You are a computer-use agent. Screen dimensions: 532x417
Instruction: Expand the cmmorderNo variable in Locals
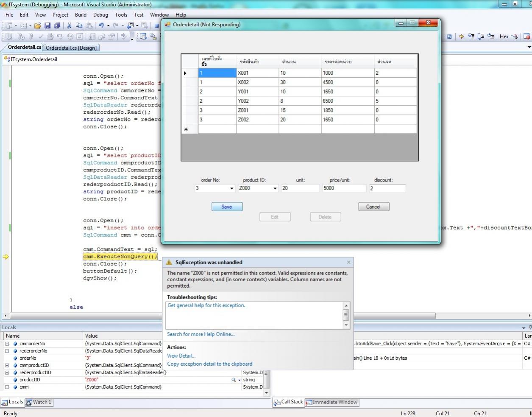tap(7, 344)
